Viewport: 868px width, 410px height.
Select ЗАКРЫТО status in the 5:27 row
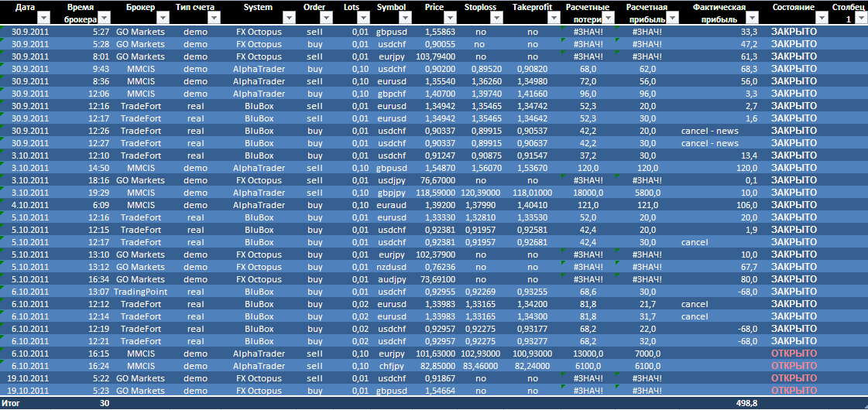tap(794, 32)
